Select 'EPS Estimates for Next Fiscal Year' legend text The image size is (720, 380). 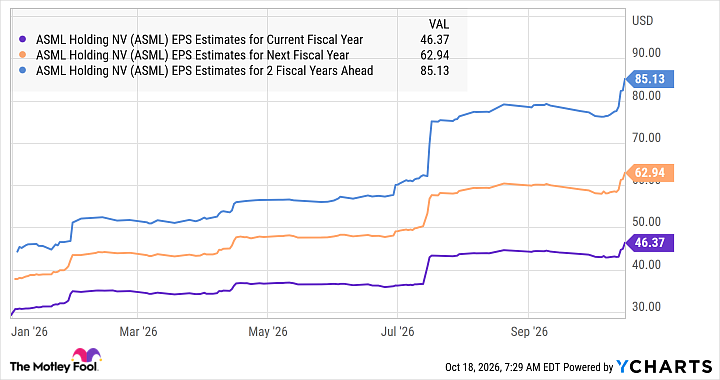click(260, 55)
